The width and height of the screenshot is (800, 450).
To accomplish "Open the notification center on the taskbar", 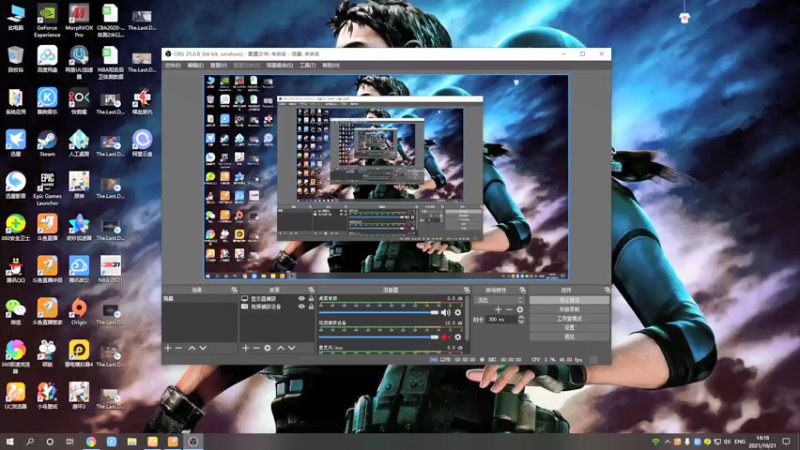I will pyautogui.click(x=786, y=442).
